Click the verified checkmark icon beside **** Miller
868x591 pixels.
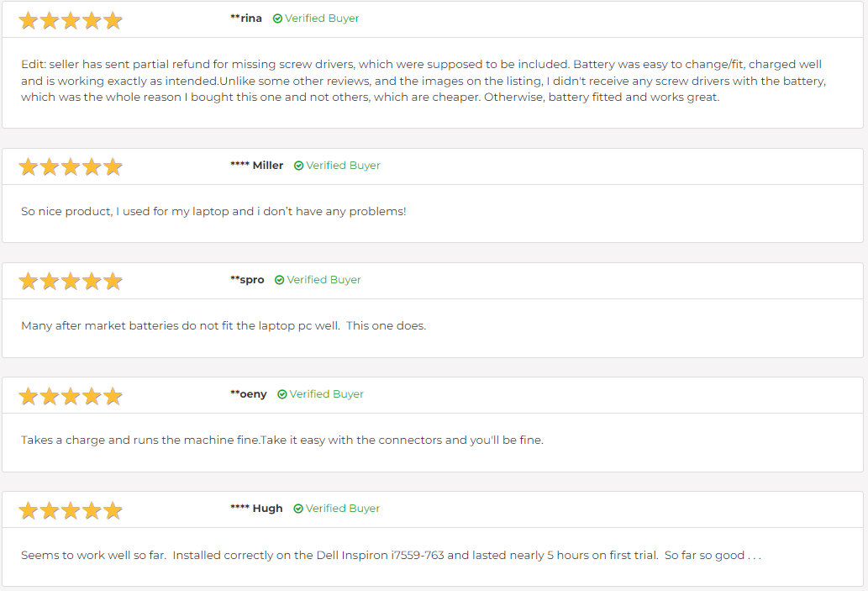point(299,166)
